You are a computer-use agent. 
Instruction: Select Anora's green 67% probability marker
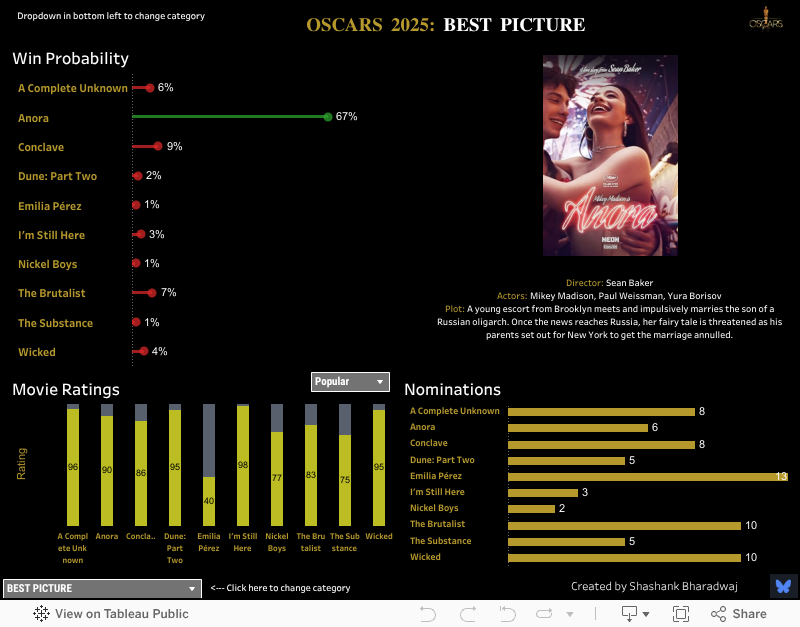point(328,117)
